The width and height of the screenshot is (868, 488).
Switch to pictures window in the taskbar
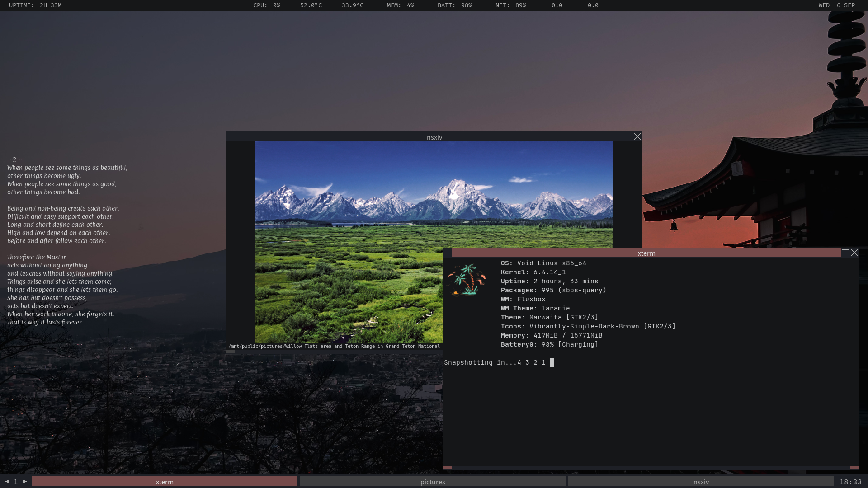coord(433,482)
